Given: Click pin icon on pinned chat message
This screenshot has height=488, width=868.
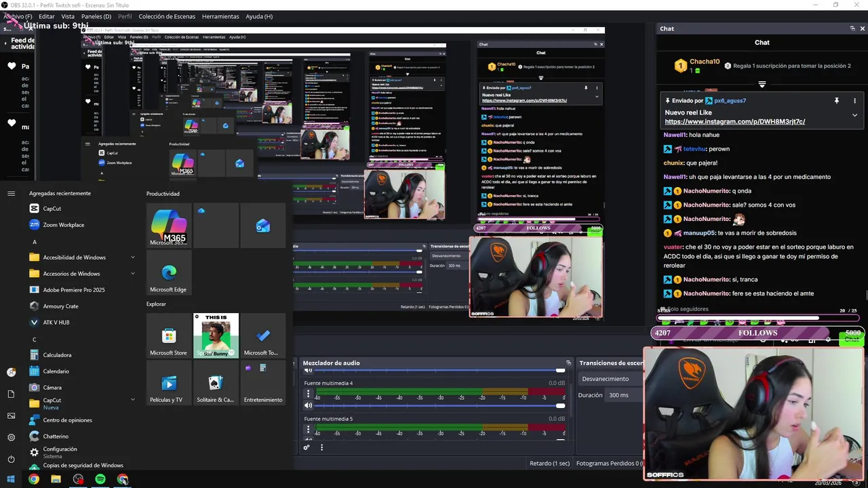Looking at the screenshot, I should point(836,100).
